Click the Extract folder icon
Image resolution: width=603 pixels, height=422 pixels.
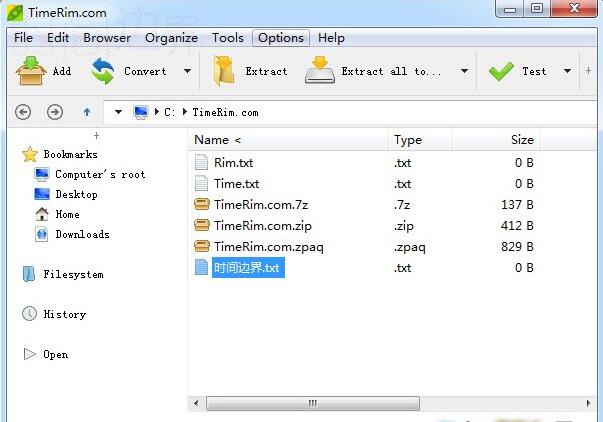(224, 71)
